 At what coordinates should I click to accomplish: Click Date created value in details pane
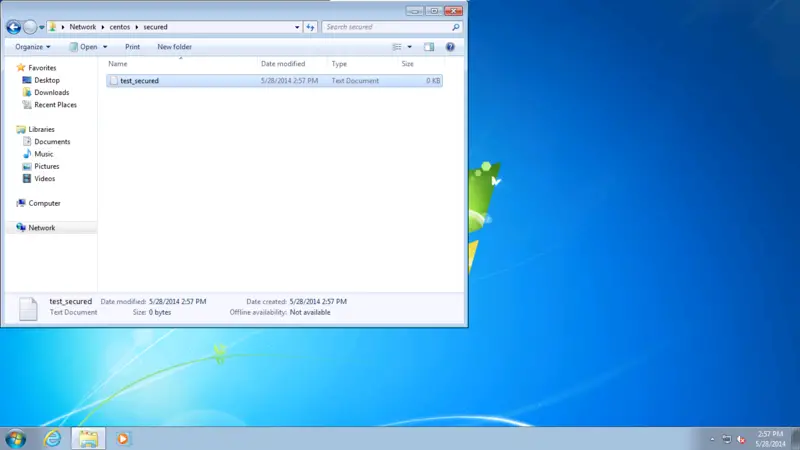[x=318, y=302]
